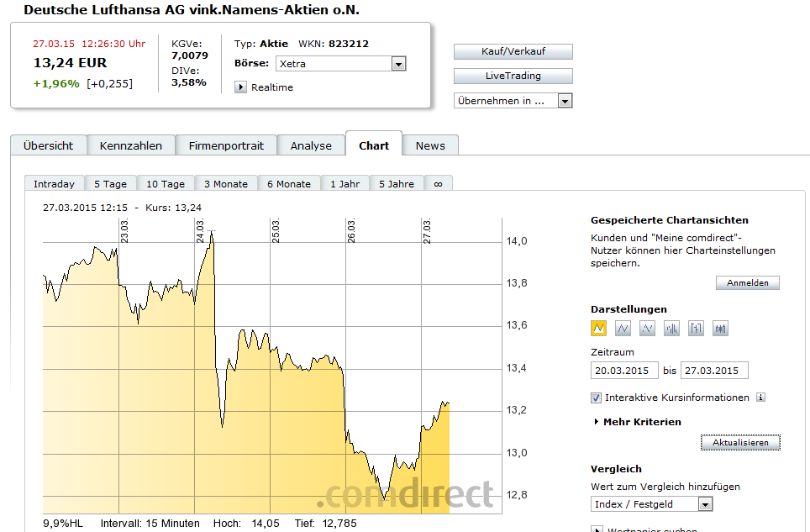Viewport: 810px width, 532px height.
Task: Pick the OHLC chart display icon
Action: click(x=697, y=329)
